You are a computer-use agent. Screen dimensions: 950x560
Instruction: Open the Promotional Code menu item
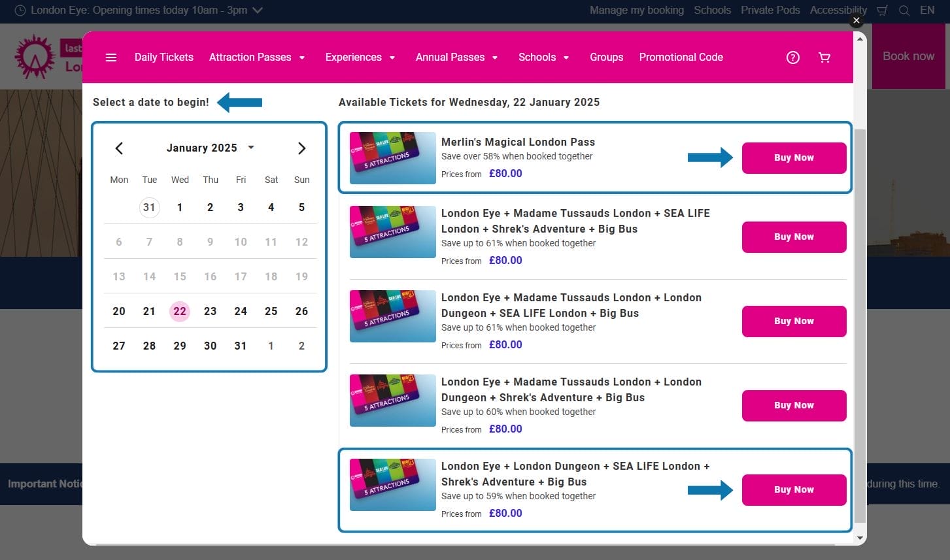click(681, 58)
